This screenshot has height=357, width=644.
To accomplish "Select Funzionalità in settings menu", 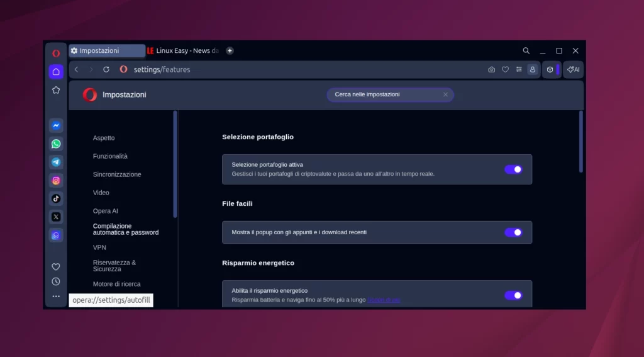I will click(x=110, y=156).
